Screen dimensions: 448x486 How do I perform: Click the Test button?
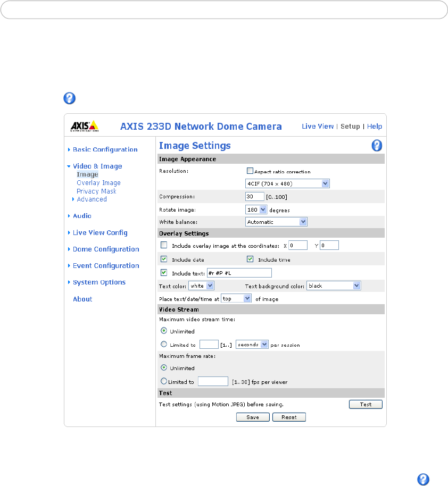366,405
